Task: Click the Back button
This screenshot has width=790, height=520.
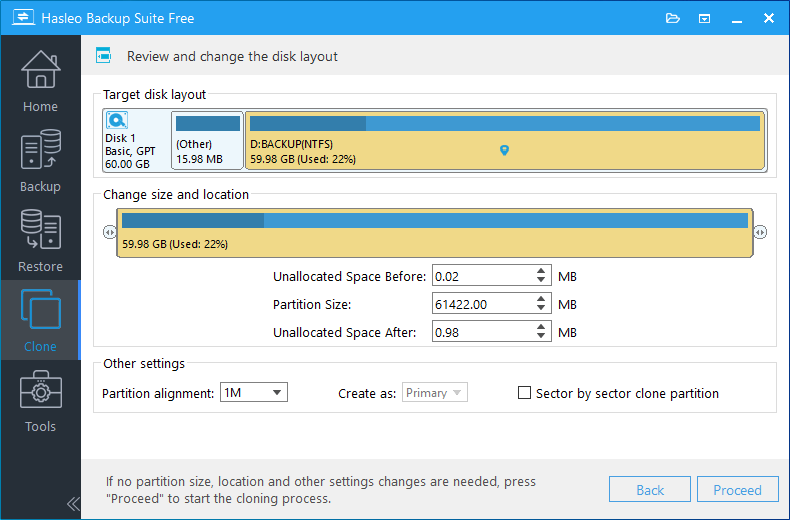Action: (x=650, y=490)
